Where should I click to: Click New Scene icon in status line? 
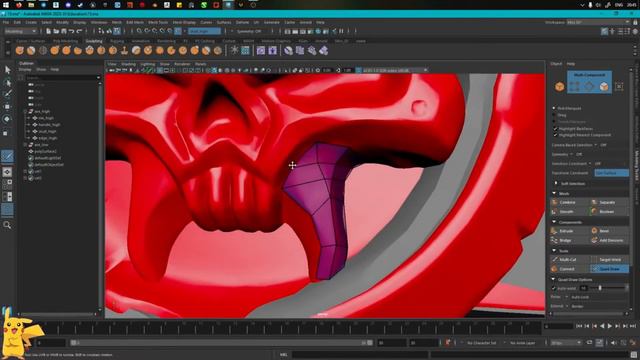49,31
